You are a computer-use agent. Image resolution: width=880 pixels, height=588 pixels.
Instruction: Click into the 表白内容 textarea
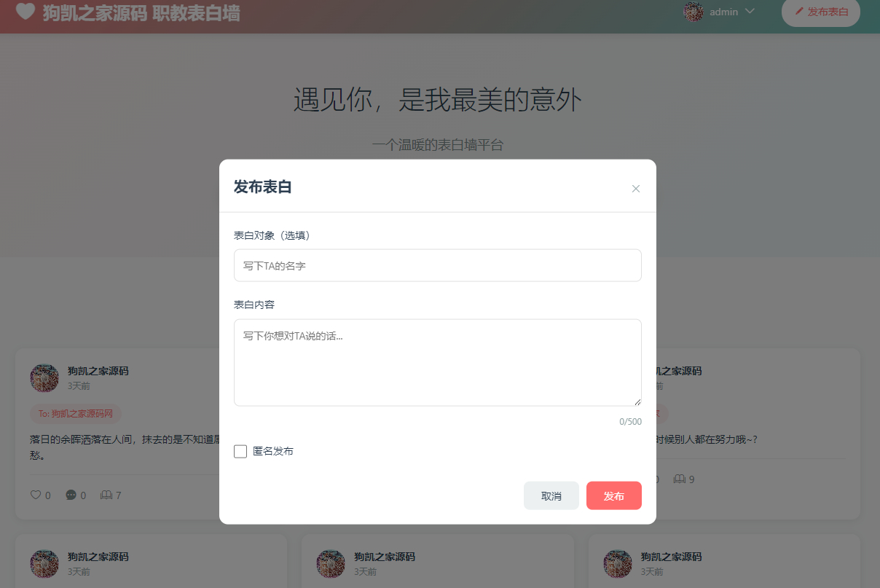(438, 363)
